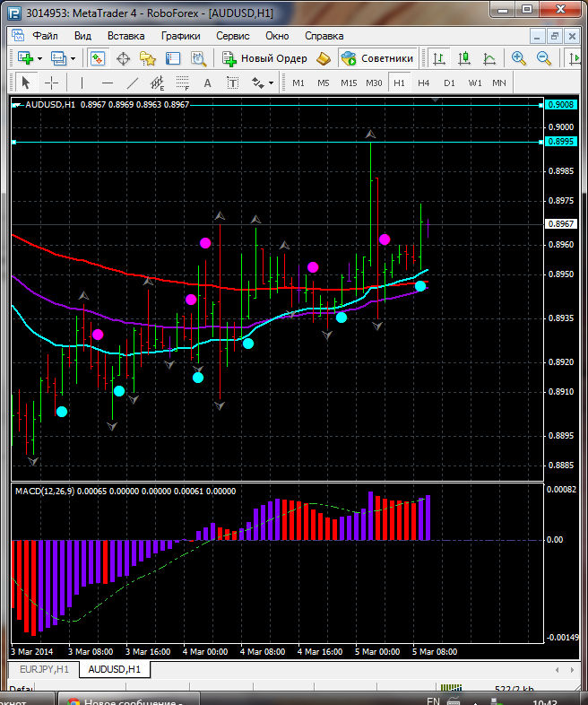The width and height of the screenshot is (588, 705).
Task: Expand the arrows objects dropdown
Action: coord(271,83)
